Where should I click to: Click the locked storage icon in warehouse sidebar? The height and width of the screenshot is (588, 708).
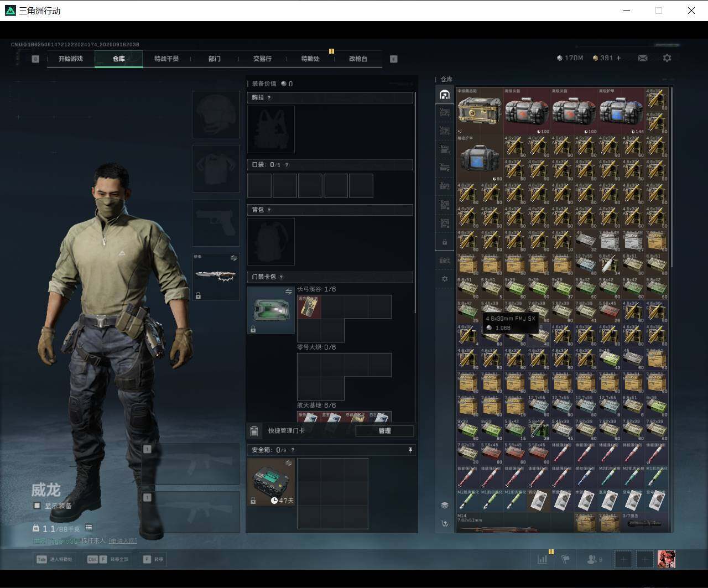click(445, 242)
